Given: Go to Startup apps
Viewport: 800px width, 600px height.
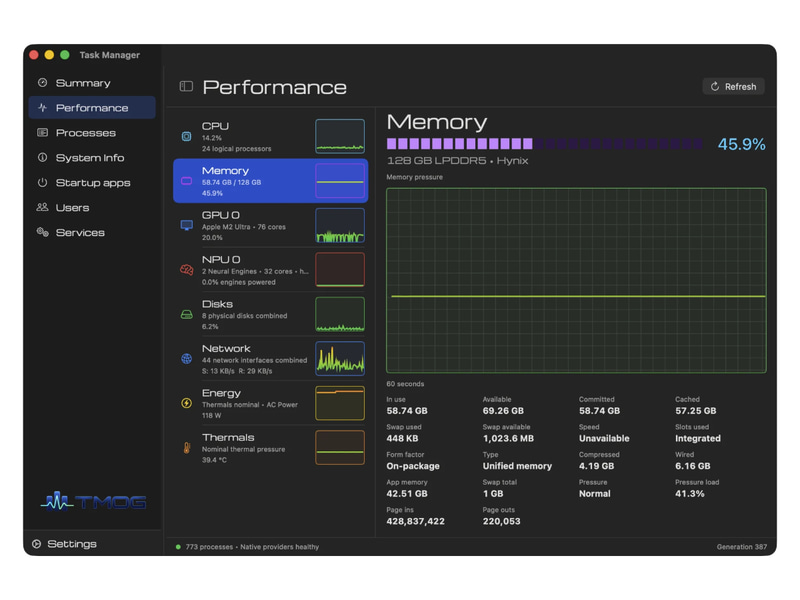Looking at the screenshot, I should [x=92, y=183].
